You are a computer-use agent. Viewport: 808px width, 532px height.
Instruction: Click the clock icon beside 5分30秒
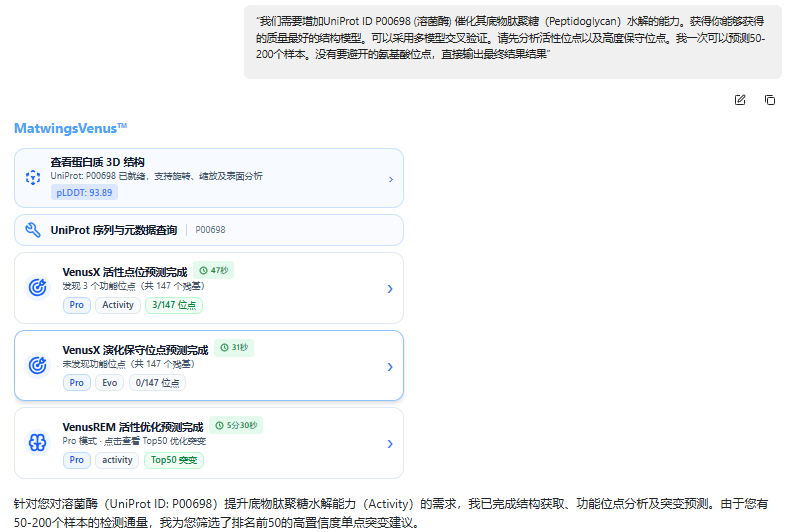(x=220, y=425)
